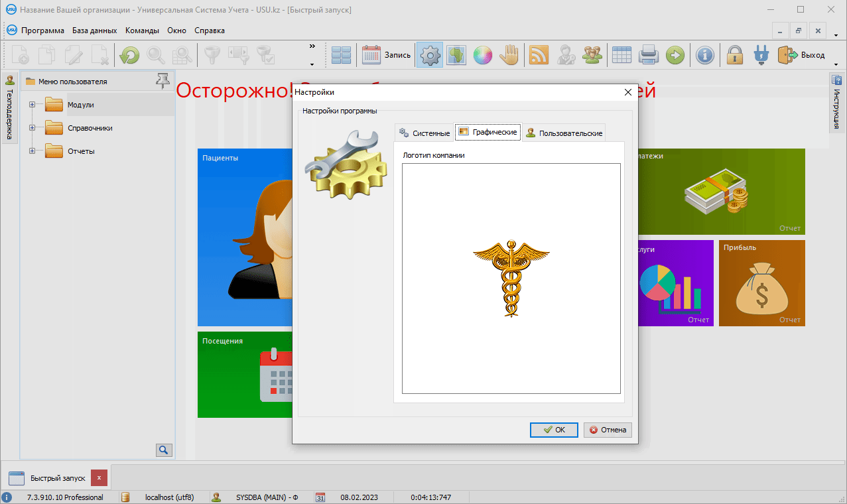Viewport: 847px width, 504px height.
Task: Click the OK button in the settings dialog
Action: pos(553,430)
